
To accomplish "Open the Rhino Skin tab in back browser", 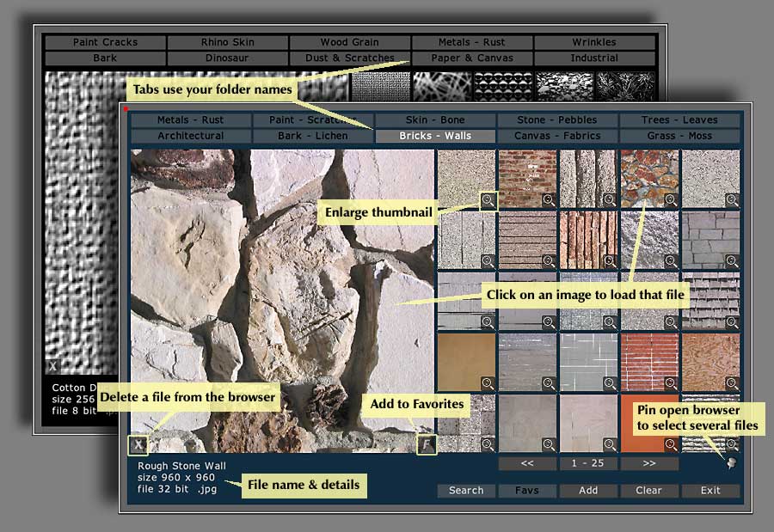I will coord(227,42).
